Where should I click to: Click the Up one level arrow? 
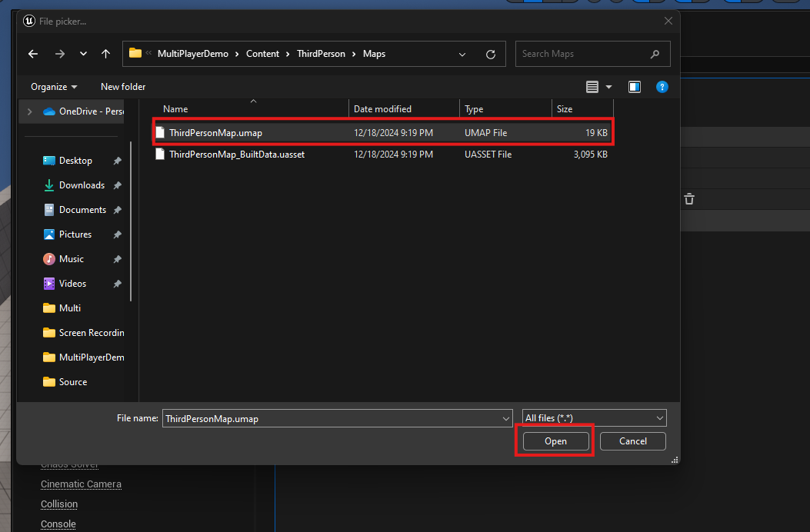(105, 54)
